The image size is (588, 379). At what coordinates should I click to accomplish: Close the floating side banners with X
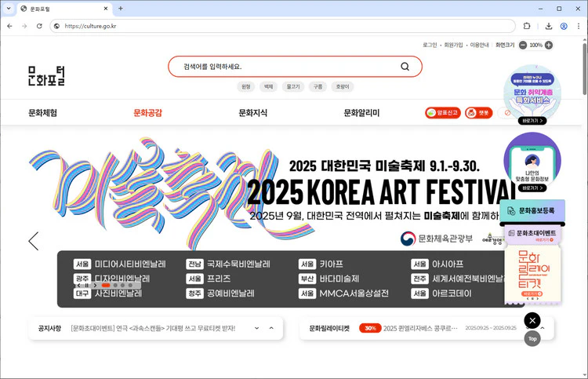[532, 320]
